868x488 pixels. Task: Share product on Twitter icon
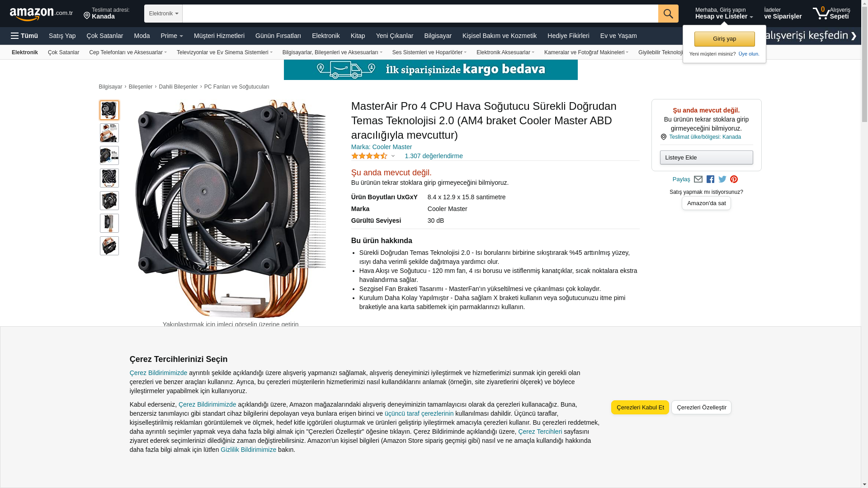pyautogui.click(x=722, y=179)
